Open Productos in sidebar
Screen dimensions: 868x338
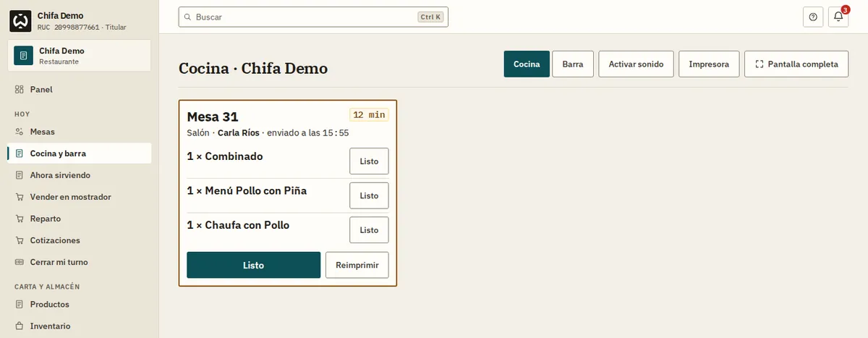79,304
